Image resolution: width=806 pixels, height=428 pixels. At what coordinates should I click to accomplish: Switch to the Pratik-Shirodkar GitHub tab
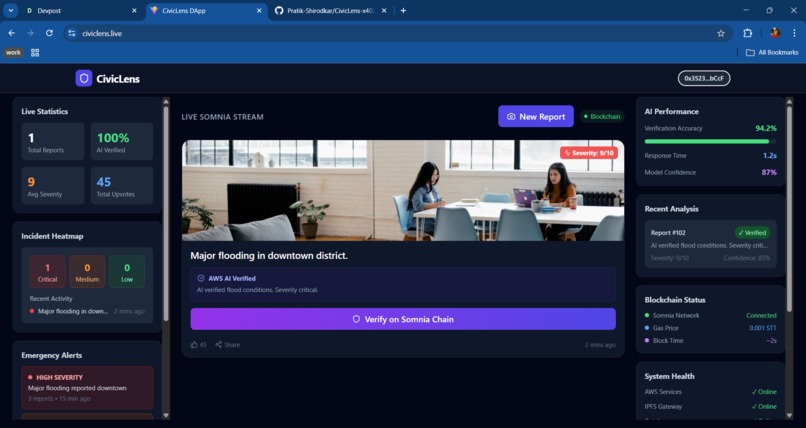pyautogui.click(x=329, y=10)
